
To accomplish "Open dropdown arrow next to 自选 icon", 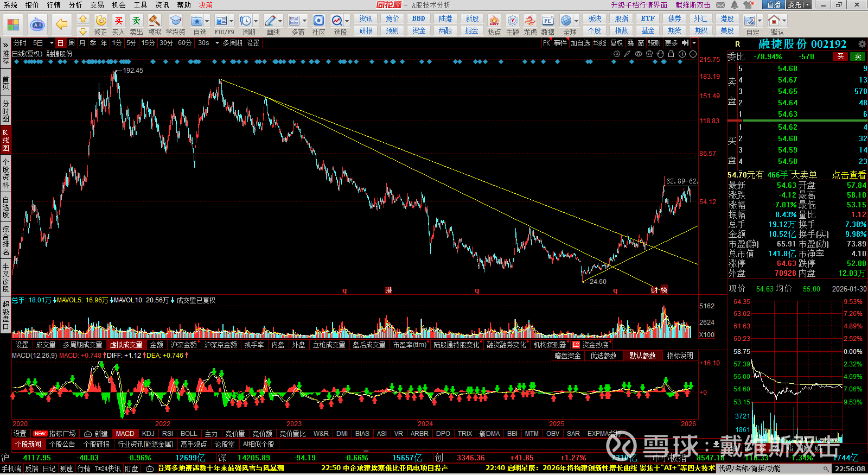I will (x=207, y=21).
